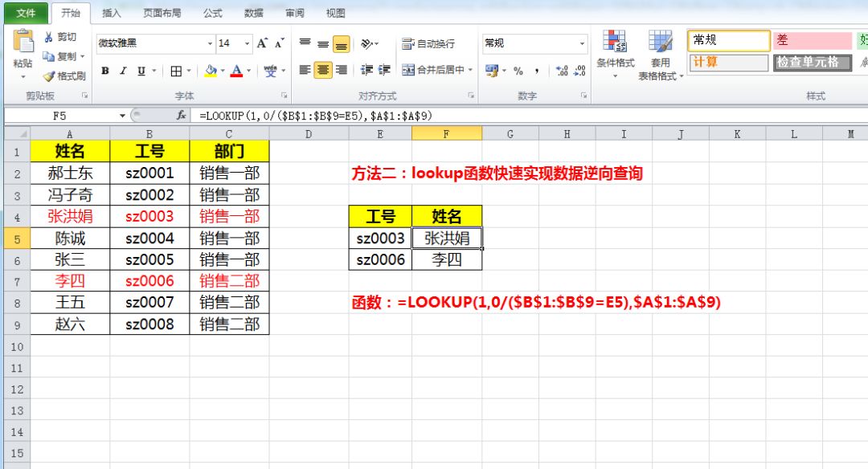Viewport: 868px width, 469px height.
Task: Align text left
Action: coord(305,70)
